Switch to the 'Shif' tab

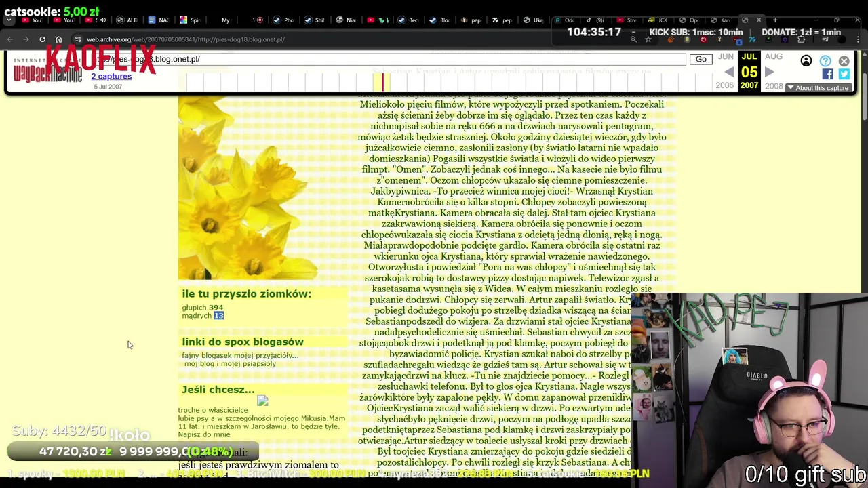tap(314, 20)
